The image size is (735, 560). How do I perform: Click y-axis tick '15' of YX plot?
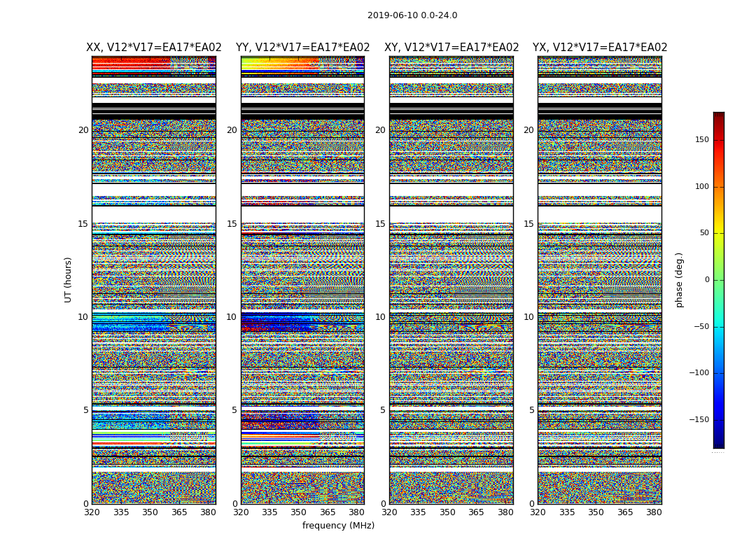click(529, 224)
